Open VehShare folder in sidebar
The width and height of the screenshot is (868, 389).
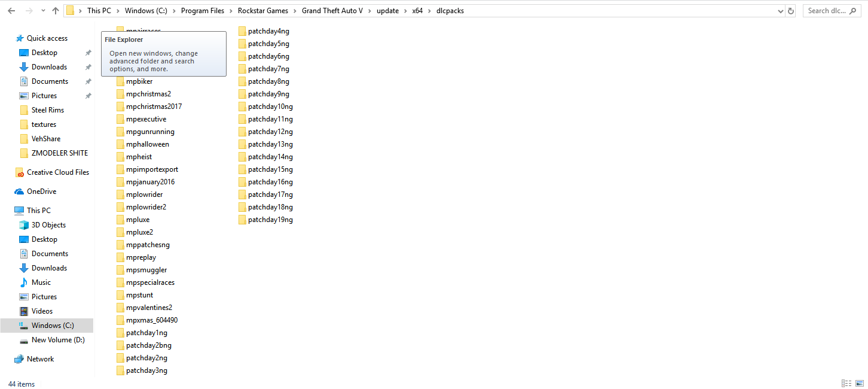[46, 139]
